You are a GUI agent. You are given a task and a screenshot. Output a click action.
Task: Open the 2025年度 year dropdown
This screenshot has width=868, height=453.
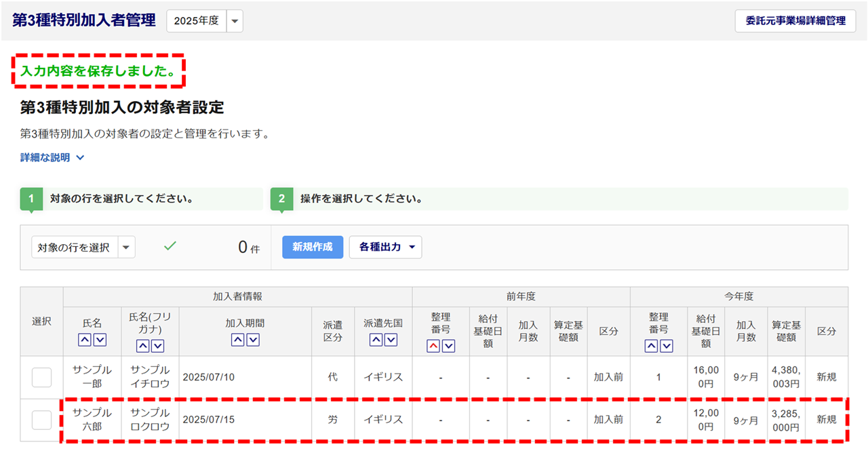click(235, 21)
